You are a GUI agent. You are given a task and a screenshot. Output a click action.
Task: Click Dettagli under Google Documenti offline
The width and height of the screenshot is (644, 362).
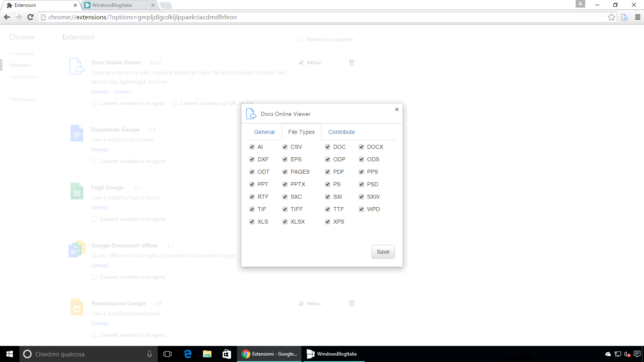point(100,265)
